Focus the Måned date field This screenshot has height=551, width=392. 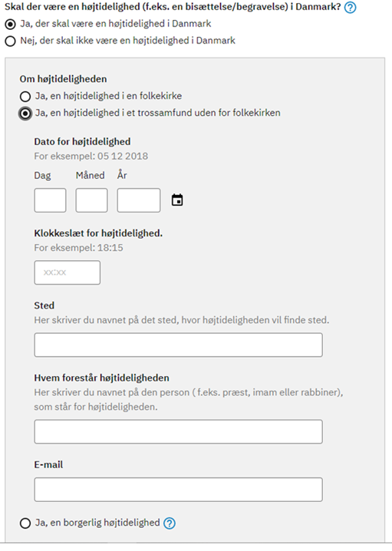tap(92, 200)
